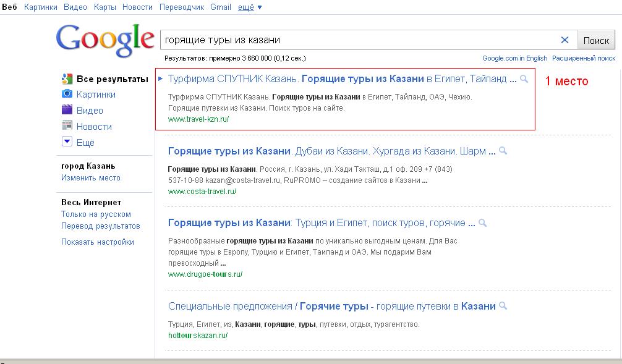The height and width of the screenshot is (364, 622).
Task: Click the blue Ещё icon in the sidebar
Action: [x=67, y=141]
